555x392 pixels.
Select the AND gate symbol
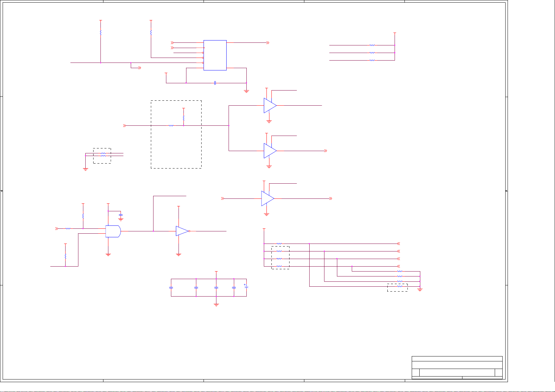pyautogui.click(x=113, y=231)
